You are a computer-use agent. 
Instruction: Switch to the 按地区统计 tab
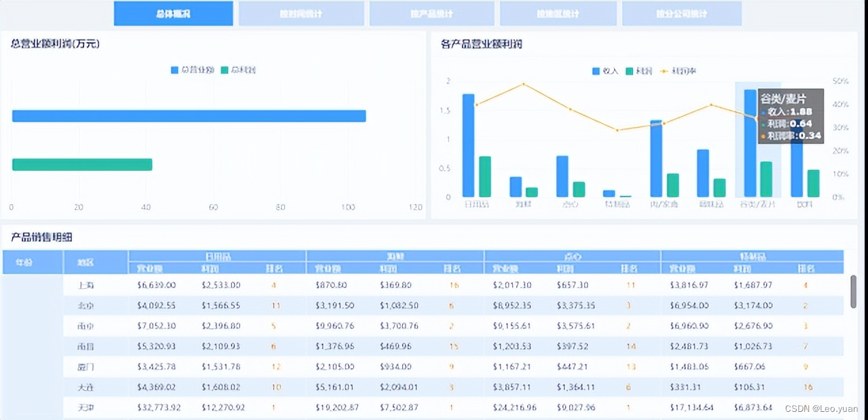pos(558,13)
